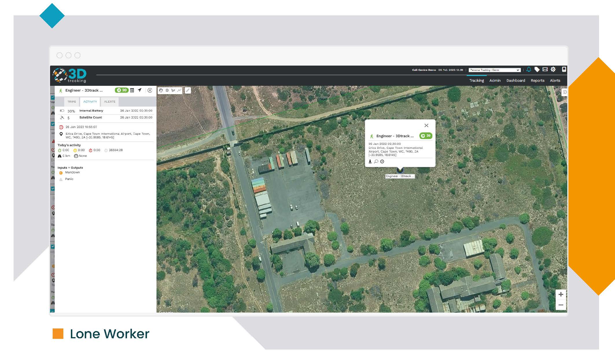Image resolution: width=615 pixels, height=364 pixels.
Task: Toggle the topmost checkbox in the unit list
Action: (53, 98)
